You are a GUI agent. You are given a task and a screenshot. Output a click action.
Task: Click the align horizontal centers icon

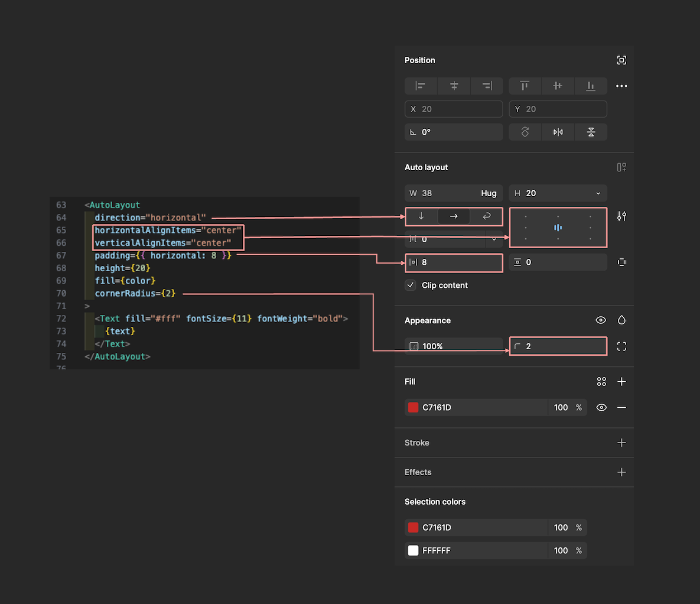coord(454,86)
